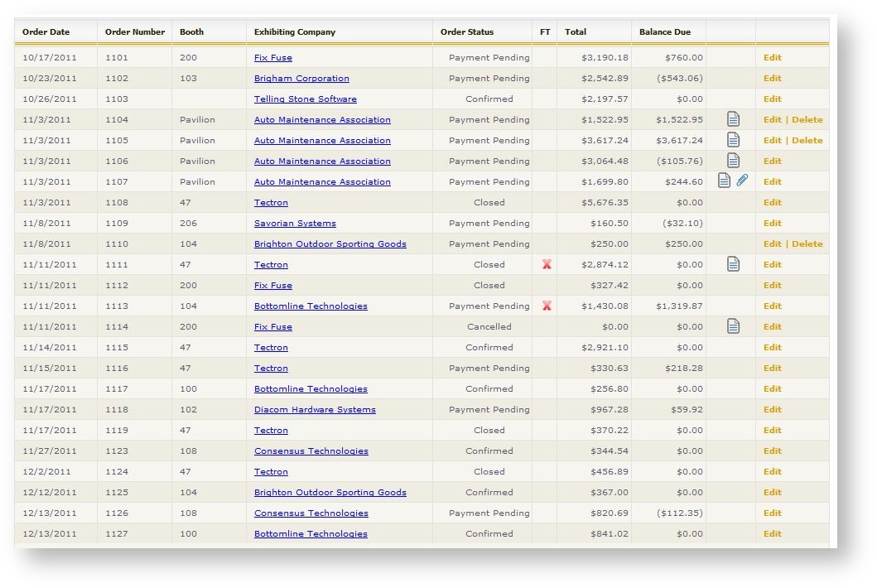Click the red X in FT column for order 1113
Screen dimensions: 877x588
point(546,305)
